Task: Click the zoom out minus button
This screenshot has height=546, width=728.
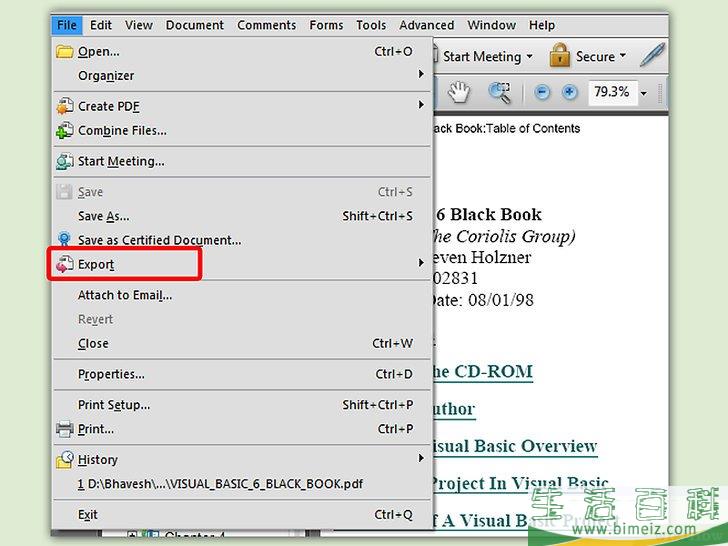Action: point(542,93)
